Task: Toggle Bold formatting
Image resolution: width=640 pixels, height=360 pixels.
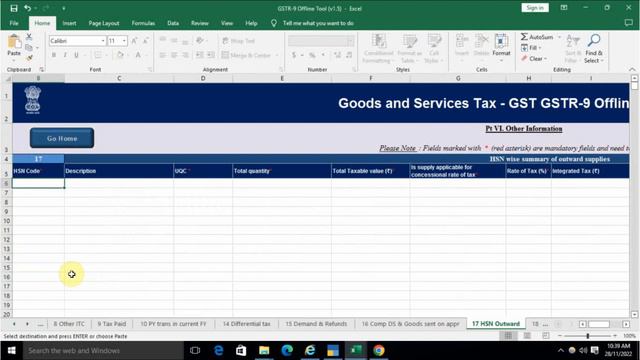Action: [53, 55]
